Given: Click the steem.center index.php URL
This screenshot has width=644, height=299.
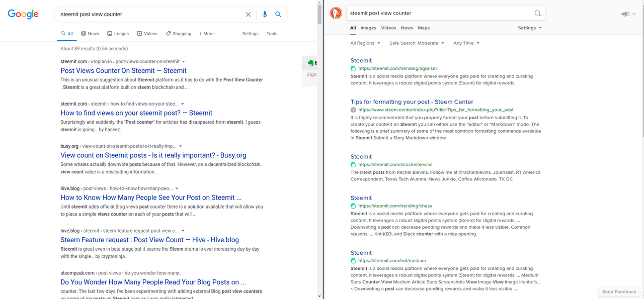Looking at the screenshot, I should click(x=436, y=110).
